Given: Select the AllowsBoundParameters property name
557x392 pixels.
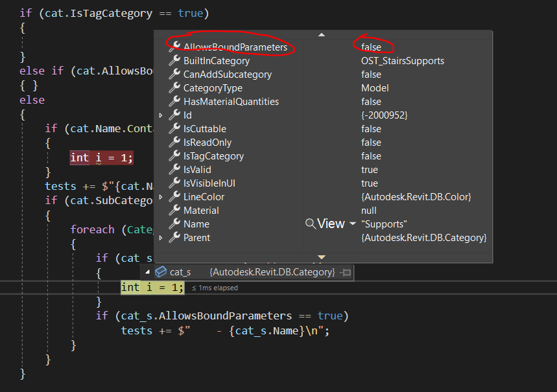Looking at the screenshot, I should click(235, 47).
